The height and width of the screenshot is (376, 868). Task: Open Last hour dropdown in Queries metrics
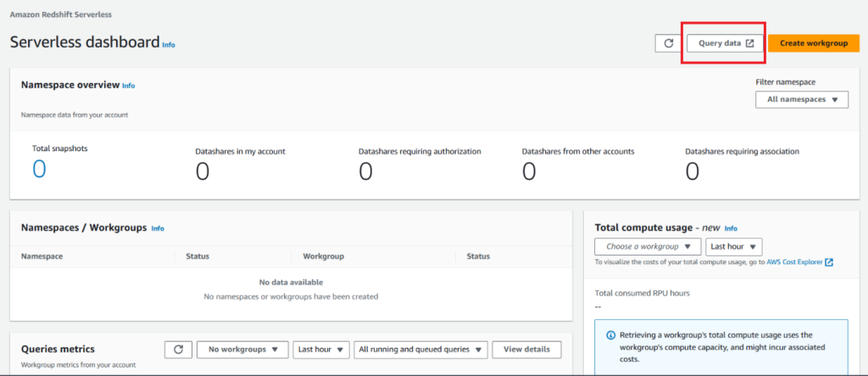[x=321, y=350]
